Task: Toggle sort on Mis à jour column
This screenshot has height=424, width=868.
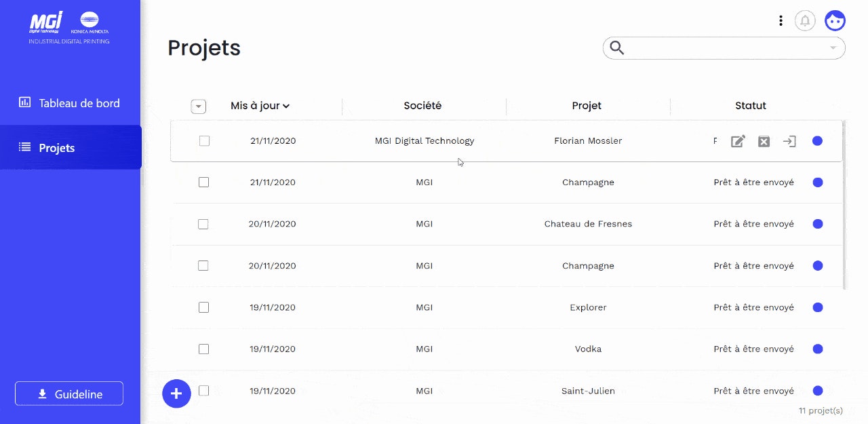Action: tap(260, 105)
